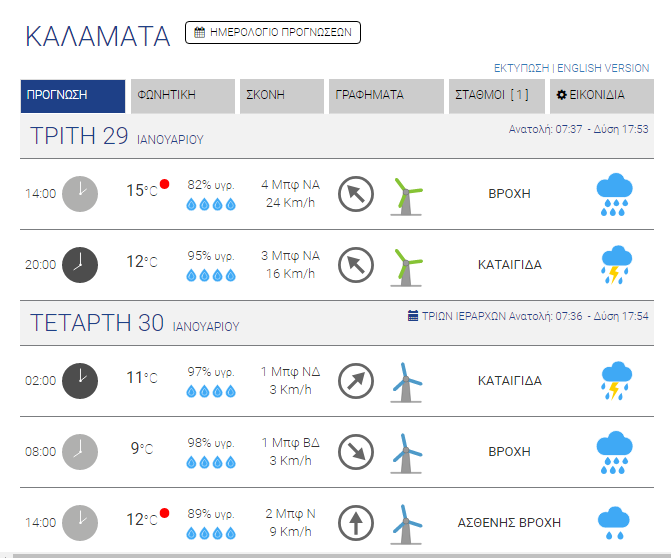Click the southeast wind arrow for Wednesday 08:00

[x=356, y=451]
